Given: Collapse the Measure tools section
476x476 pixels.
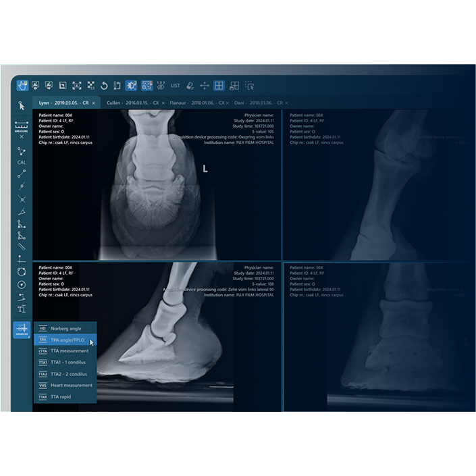Looking at the screenshot, I should (x=22, y=136).
